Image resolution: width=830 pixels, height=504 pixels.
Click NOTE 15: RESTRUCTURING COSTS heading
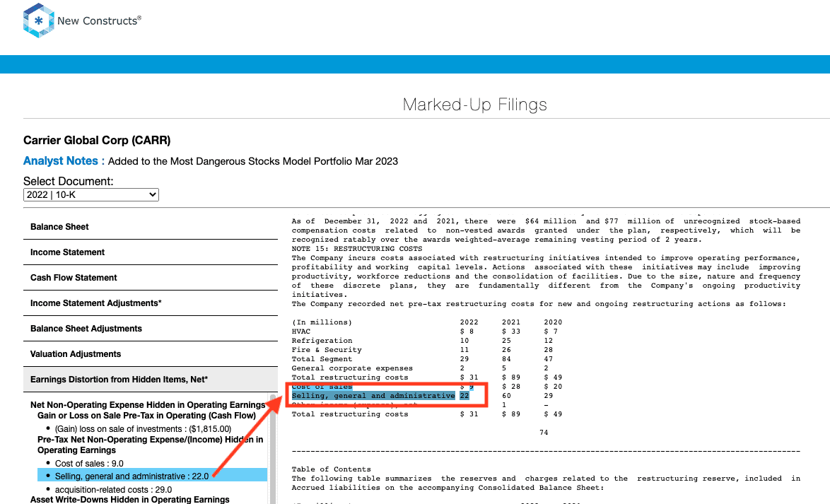[x=357, y=248]
